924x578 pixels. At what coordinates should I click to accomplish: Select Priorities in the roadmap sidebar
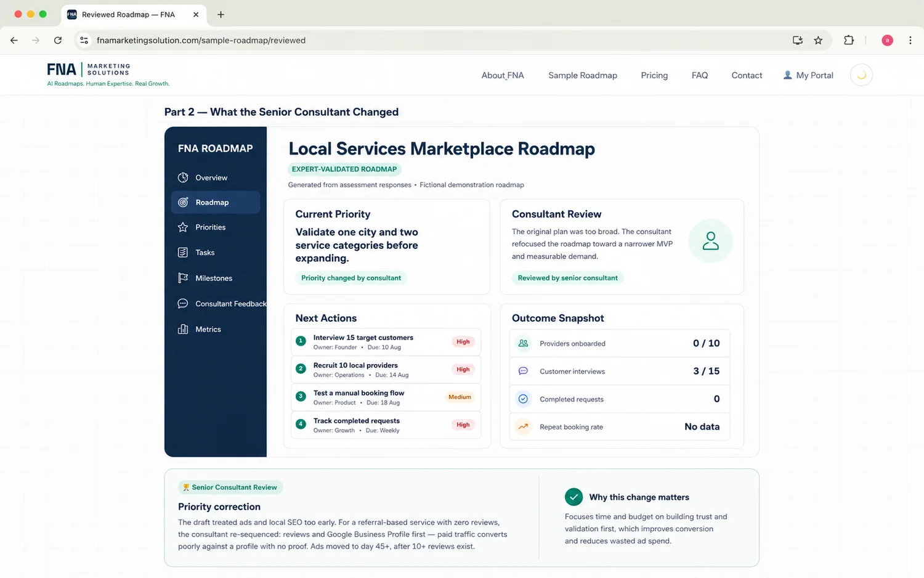[x=216, y=227]
